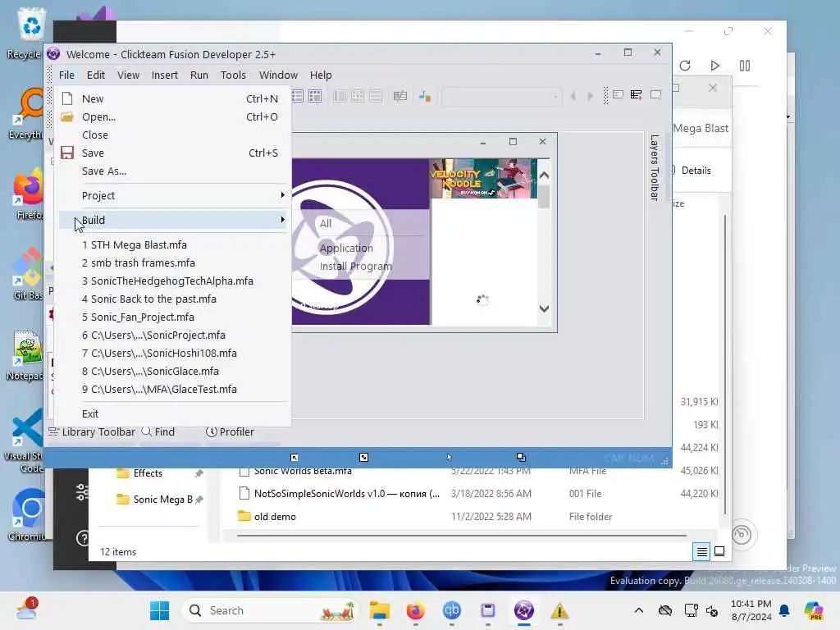Image resolution: width=840 pixels, height=630 pixels.
Task: Open the Insert menu
Action: [164, 75]
